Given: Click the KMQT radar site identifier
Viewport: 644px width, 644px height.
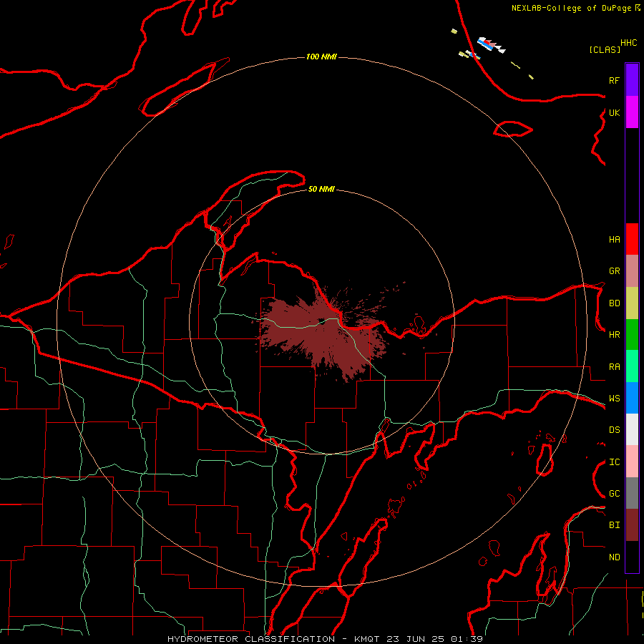Looking at the screenshot, I should click(369, 639).
